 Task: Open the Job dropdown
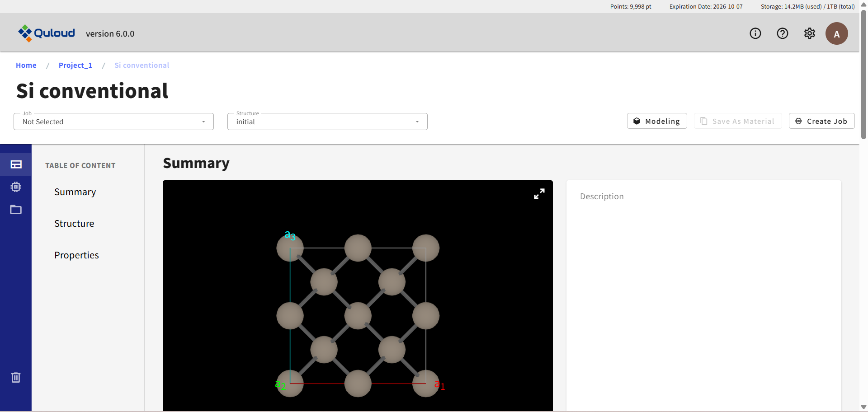[113, 122]
